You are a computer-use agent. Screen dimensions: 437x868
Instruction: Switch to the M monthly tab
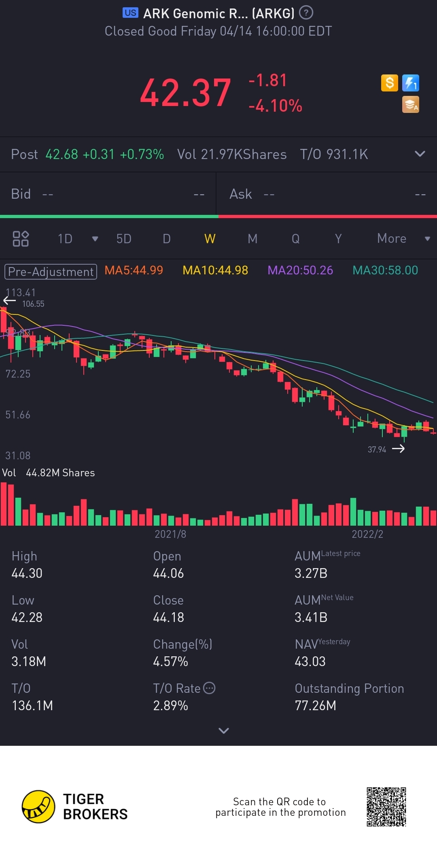pos(252,239)
